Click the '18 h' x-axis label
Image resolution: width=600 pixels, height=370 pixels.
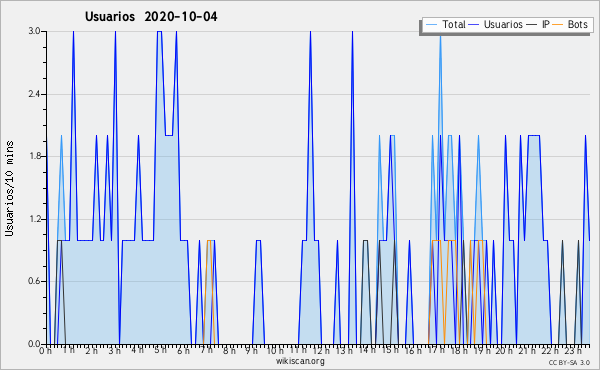point(459,351)
